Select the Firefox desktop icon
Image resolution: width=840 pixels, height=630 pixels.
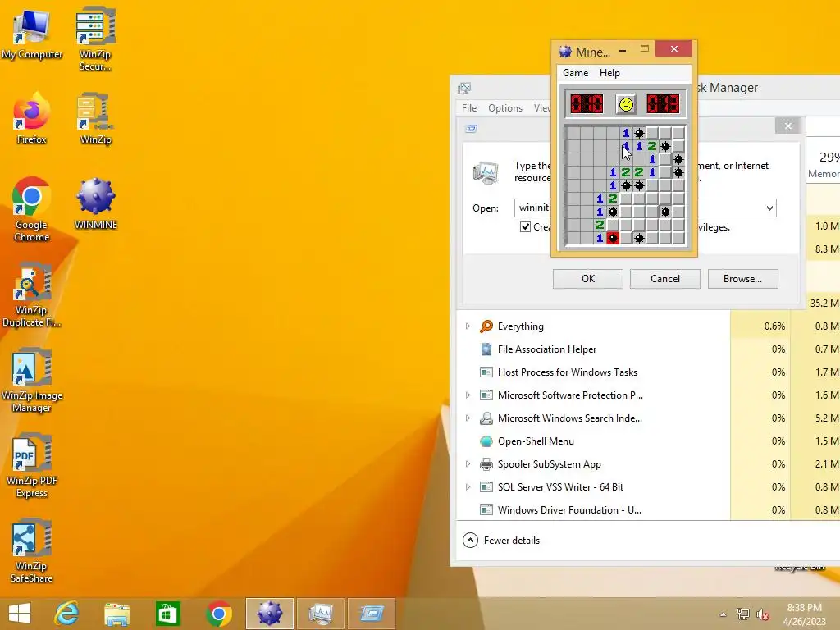click(31, 118)
